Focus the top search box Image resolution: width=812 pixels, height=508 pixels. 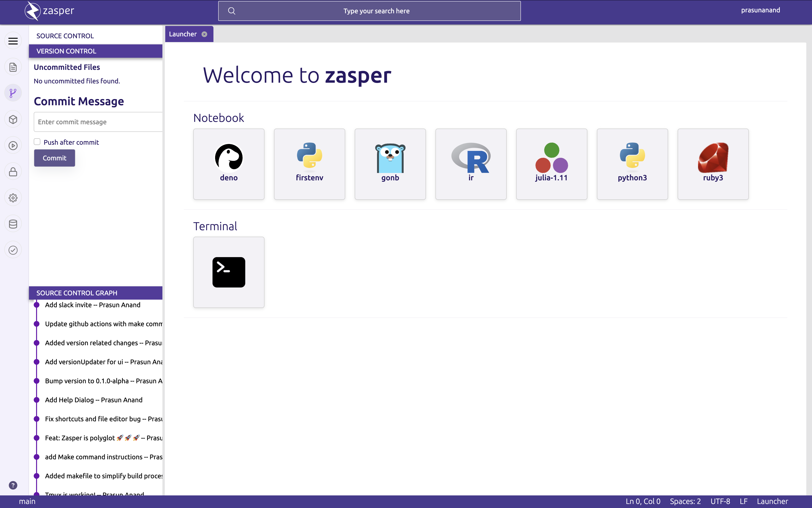[x=369, y=11]
